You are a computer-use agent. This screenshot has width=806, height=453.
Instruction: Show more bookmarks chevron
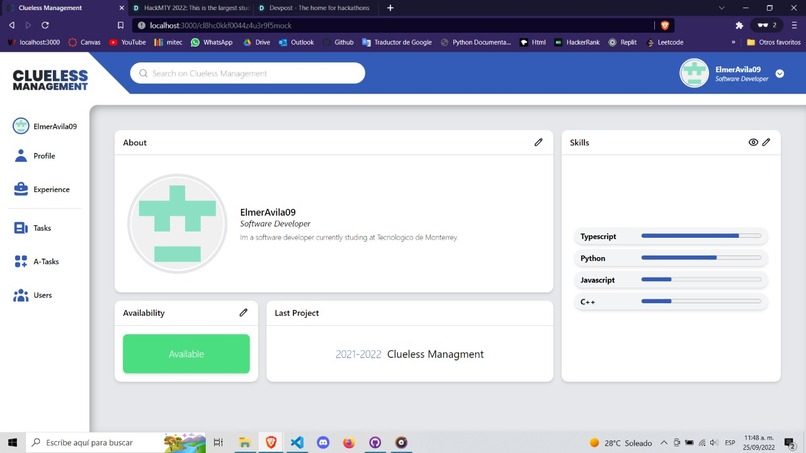point(733,42)
